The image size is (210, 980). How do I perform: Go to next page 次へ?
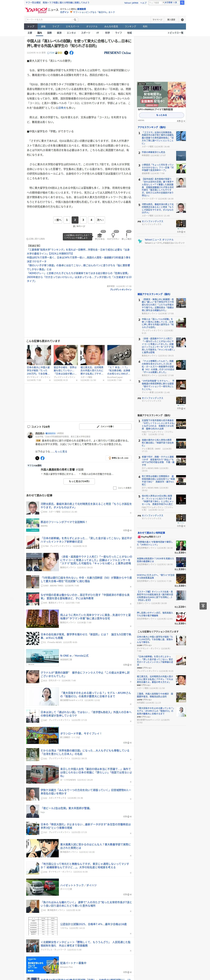pos(100,220)
